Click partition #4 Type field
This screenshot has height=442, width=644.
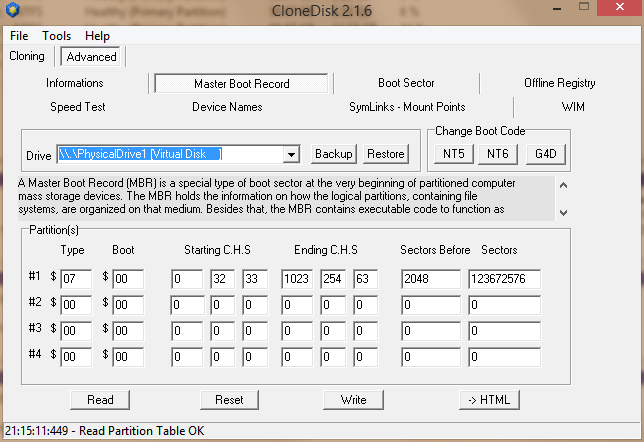pos(76,357)
